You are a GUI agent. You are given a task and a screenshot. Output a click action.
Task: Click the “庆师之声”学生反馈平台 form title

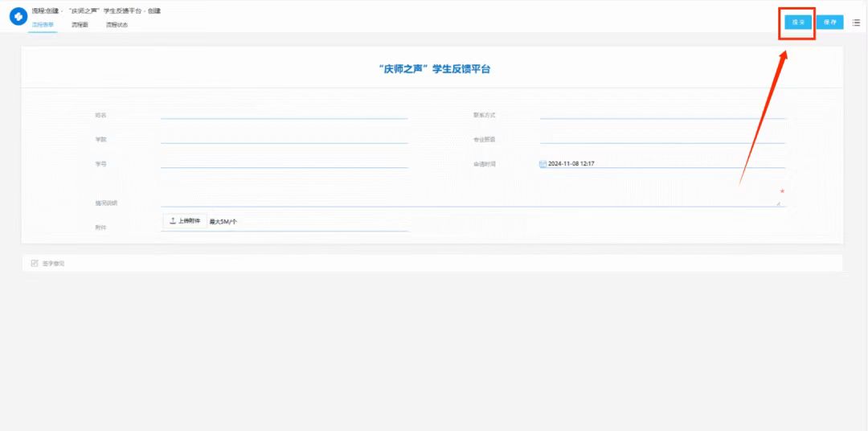click(x=433, y=69)
